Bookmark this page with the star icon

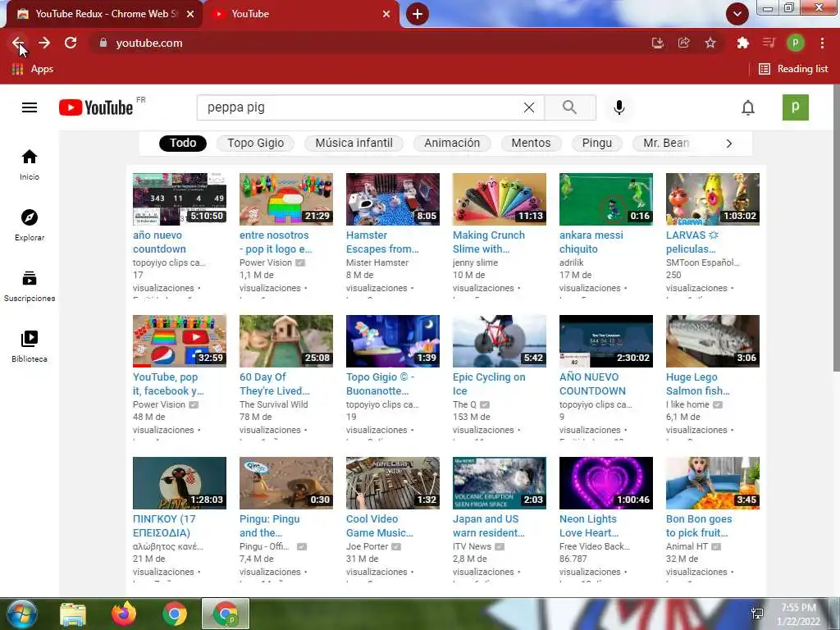[x=710, y=43]
